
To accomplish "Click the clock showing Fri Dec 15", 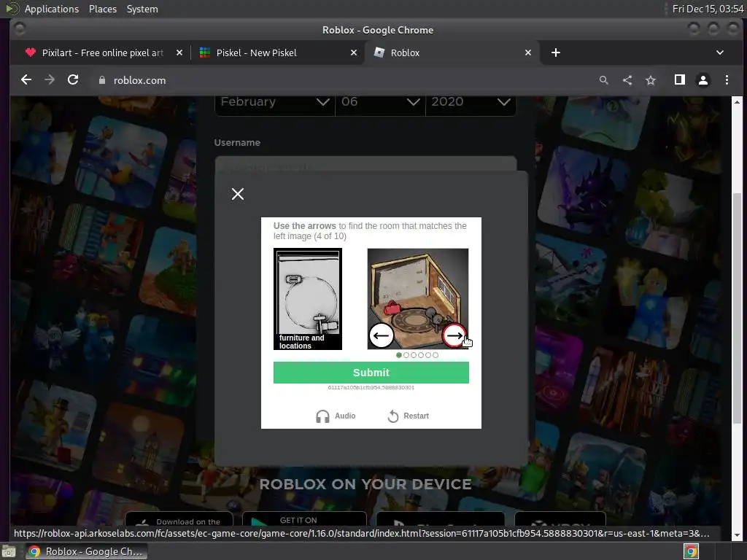I will [708, 9].
